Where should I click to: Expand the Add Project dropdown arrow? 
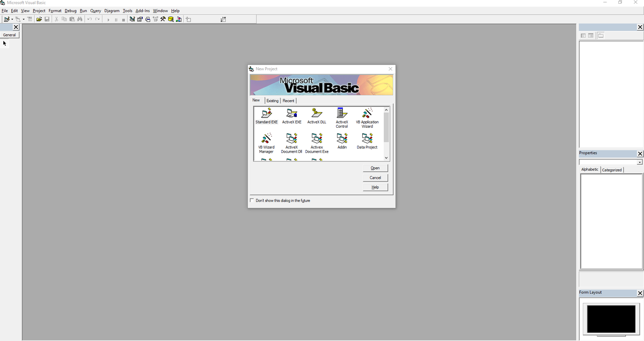(12, 19)
